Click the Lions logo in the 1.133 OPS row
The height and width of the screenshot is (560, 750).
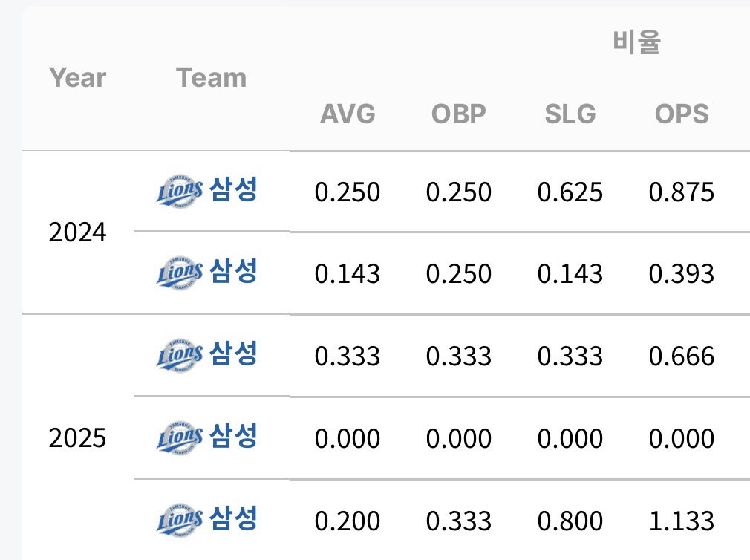point(180,520)
